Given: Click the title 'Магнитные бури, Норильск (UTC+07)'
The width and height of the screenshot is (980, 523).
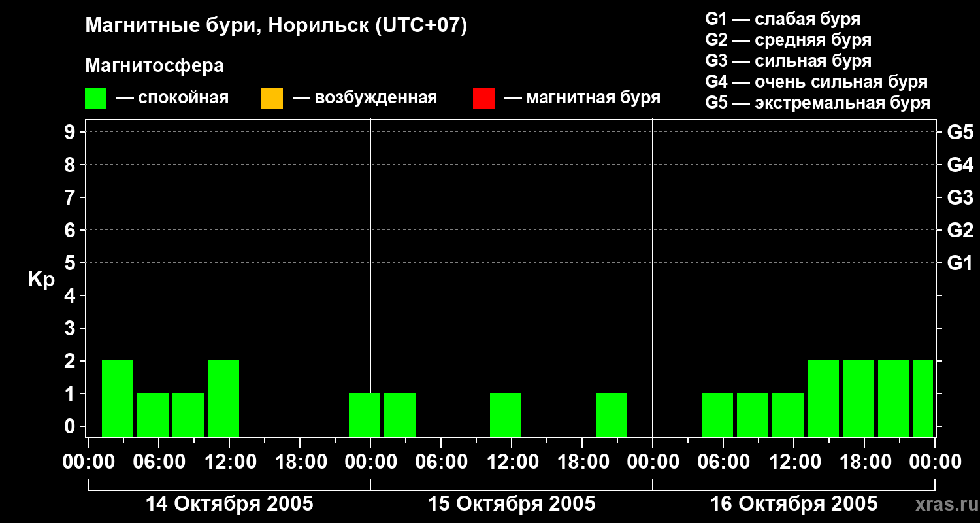Looking at the screenshot, I should [276, 26].
